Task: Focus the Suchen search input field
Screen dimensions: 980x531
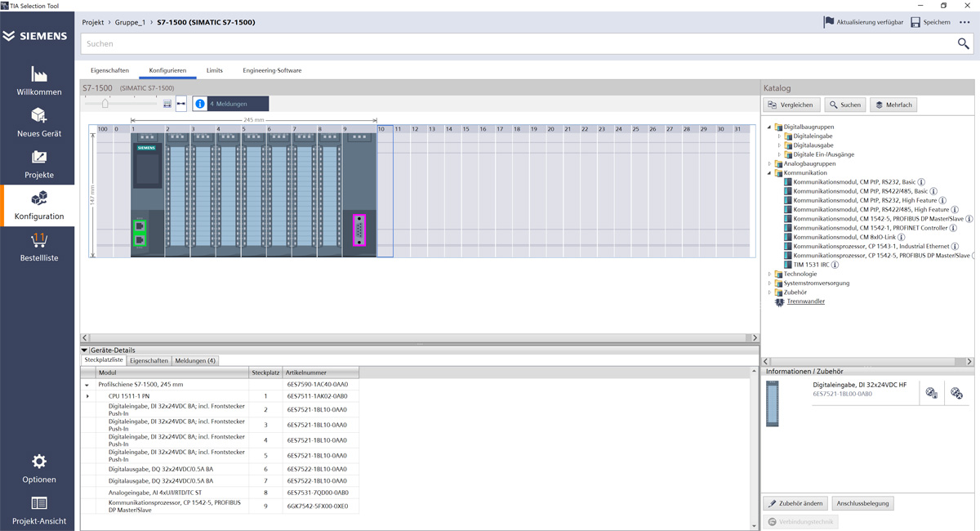Action: (519, 44)
